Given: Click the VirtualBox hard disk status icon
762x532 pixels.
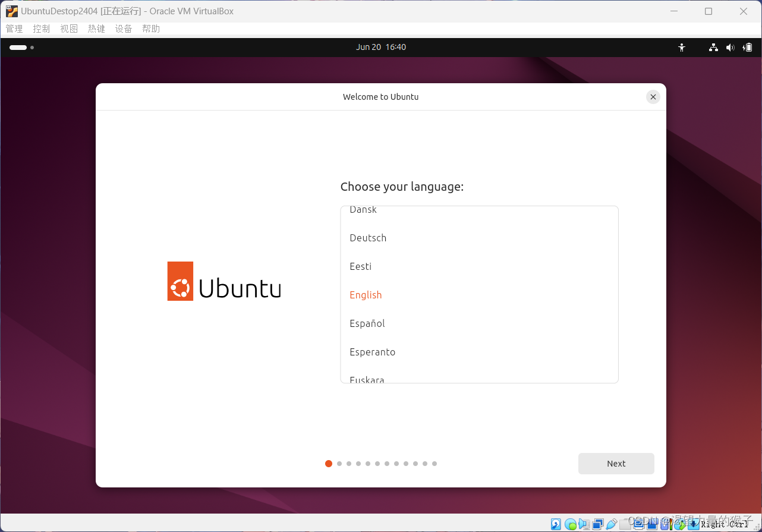Looking at the screenshot, I should (x=556, y=524).
